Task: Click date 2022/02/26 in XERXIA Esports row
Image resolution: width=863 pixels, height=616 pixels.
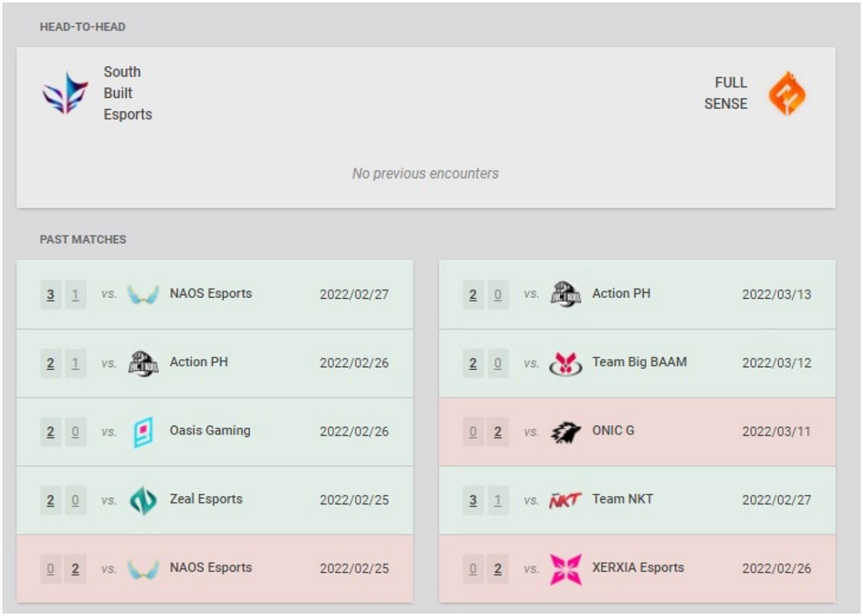Action: [777, 568]
